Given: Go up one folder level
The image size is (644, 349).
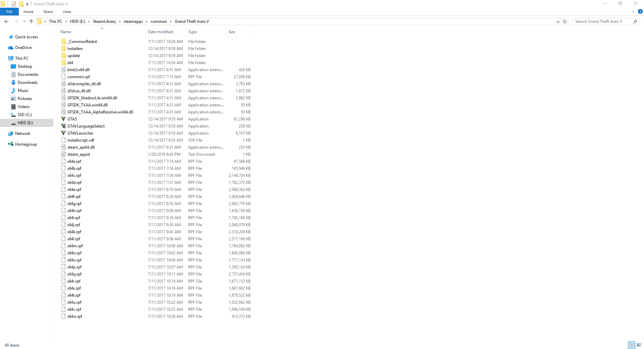Looking at the screenshot, I should (31, 21).
